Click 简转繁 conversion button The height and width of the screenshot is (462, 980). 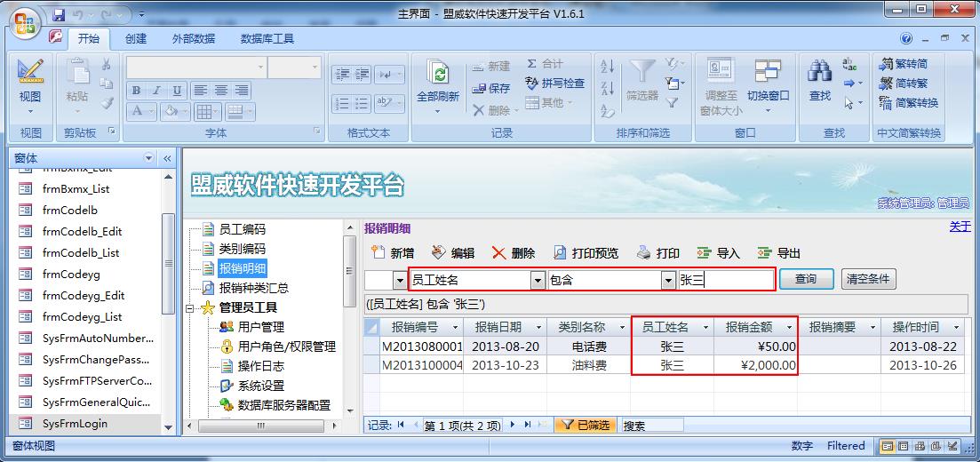[903, 84]
